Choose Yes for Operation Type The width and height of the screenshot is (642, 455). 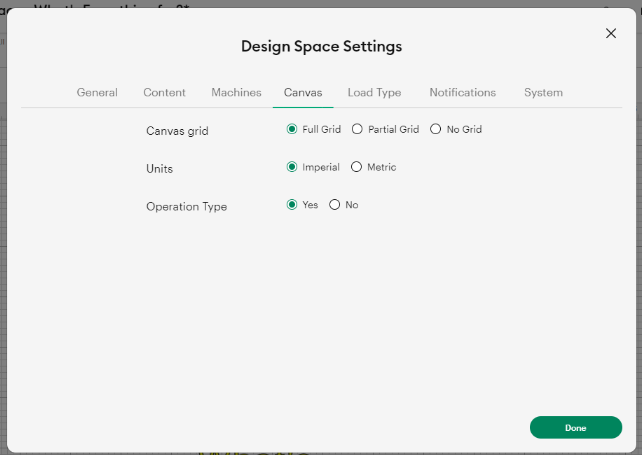[292, 204]
